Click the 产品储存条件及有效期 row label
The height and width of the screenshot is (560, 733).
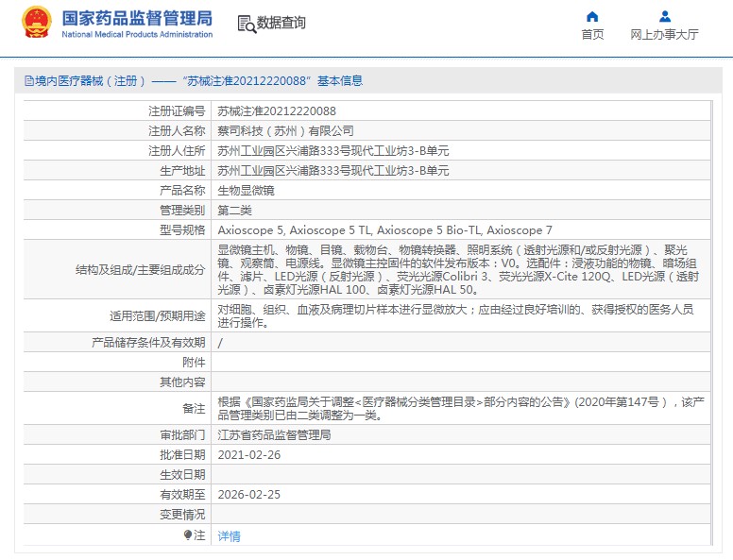pyautogui.click(x=148, y=343)
